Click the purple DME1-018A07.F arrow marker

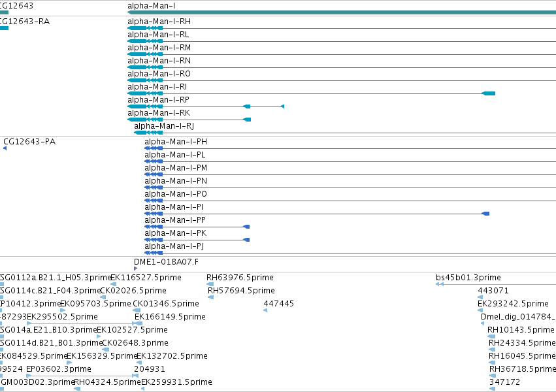[x=135, y=269]
